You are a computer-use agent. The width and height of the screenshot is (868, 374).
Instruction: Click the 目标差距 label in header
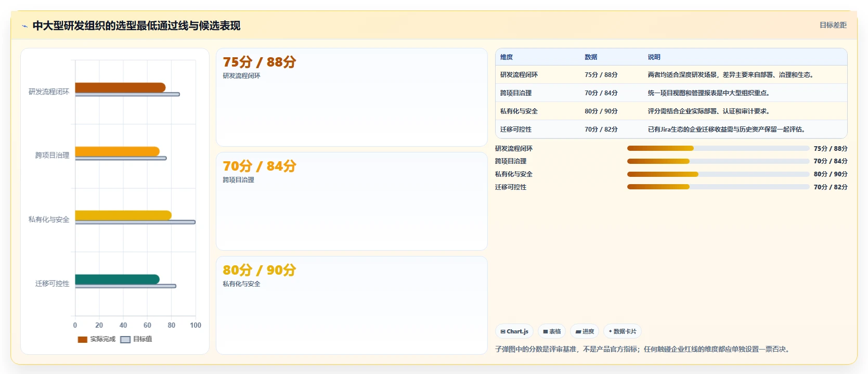(x=833, y=25)
